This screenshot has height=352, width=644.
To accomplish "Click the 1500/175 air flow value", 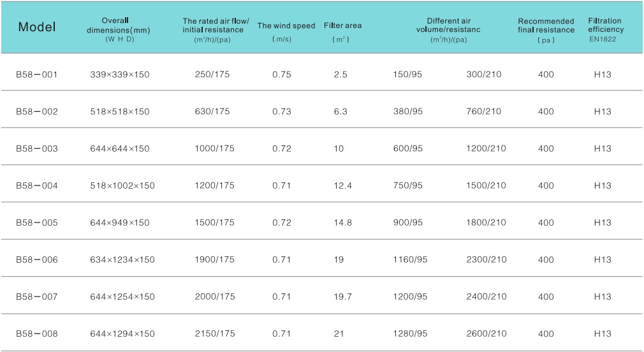I will pyautogui.click(x=214, y=223).
